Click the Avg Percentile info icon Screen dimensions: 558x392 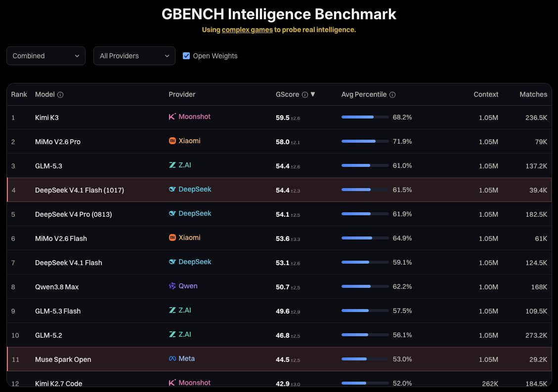point(392,94)
